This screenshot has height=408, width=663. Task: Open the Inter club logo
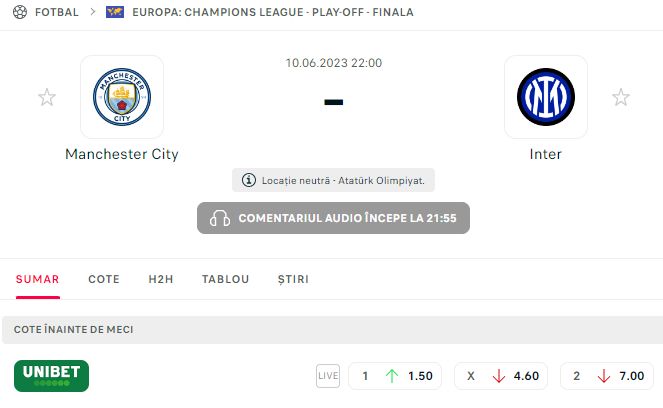click(545, 96)
